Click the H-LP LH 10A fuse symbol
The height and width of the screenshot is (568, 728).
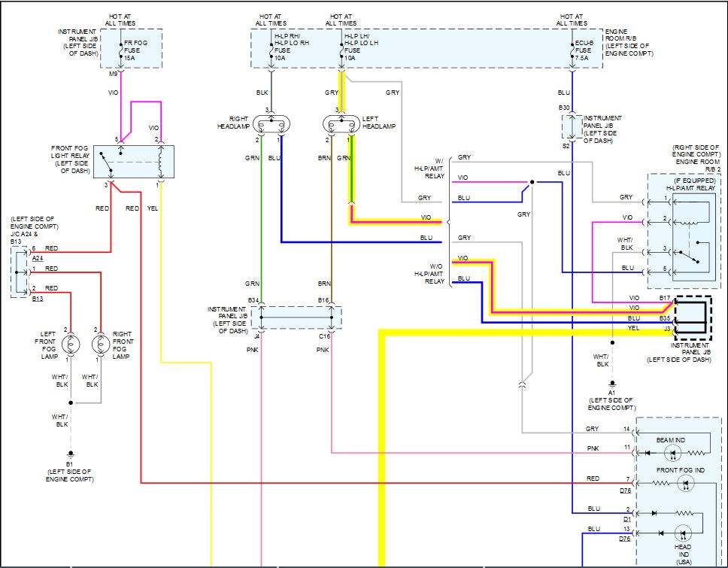pos(341,50)
